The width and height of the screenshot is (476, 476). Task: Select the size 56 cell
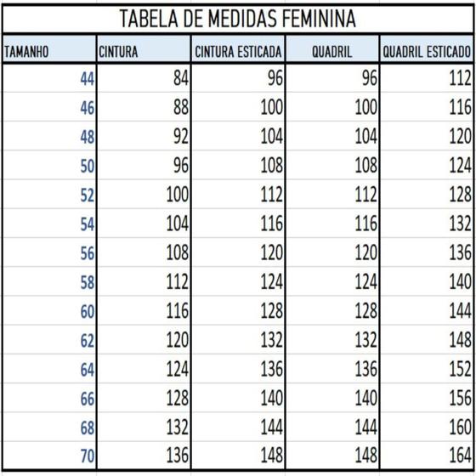pyautogui.click(x=49, y=252)
